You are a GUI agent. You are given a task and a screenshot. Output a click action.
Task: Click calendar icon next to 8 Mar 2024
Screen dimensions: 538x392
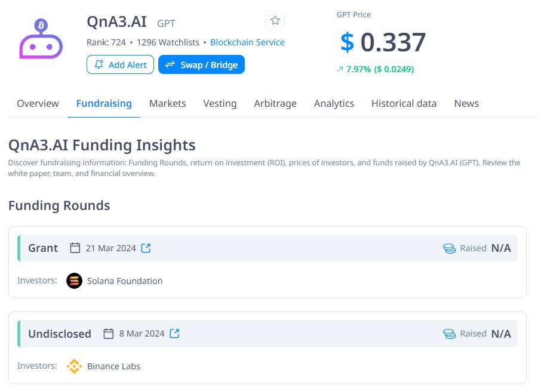coord(108,334)
